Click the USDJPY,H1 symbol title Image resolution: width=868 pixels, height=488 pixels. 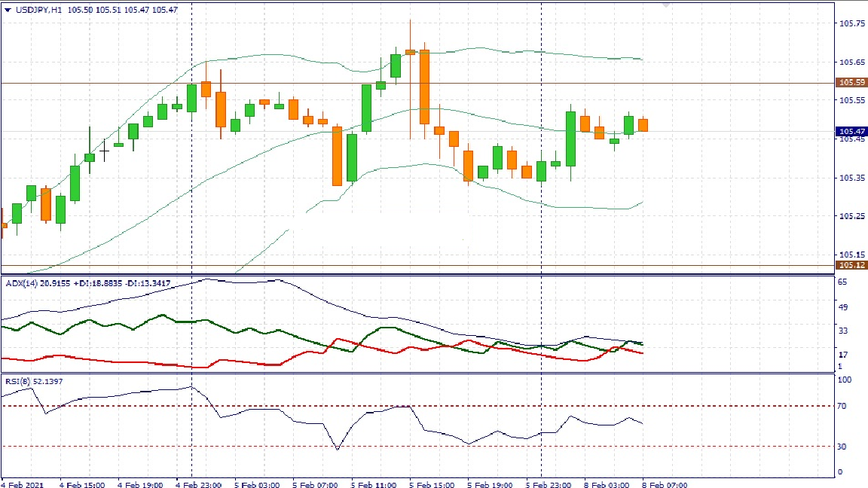(x=39, y=10)
